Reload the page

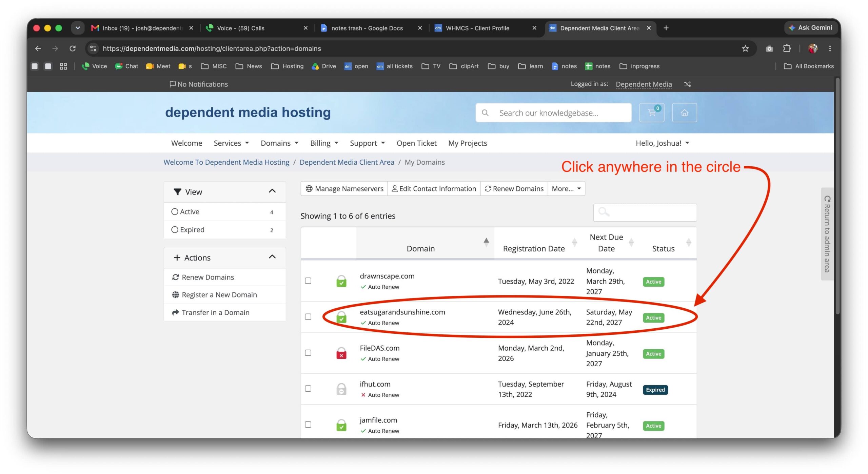[x=72, y=48]
